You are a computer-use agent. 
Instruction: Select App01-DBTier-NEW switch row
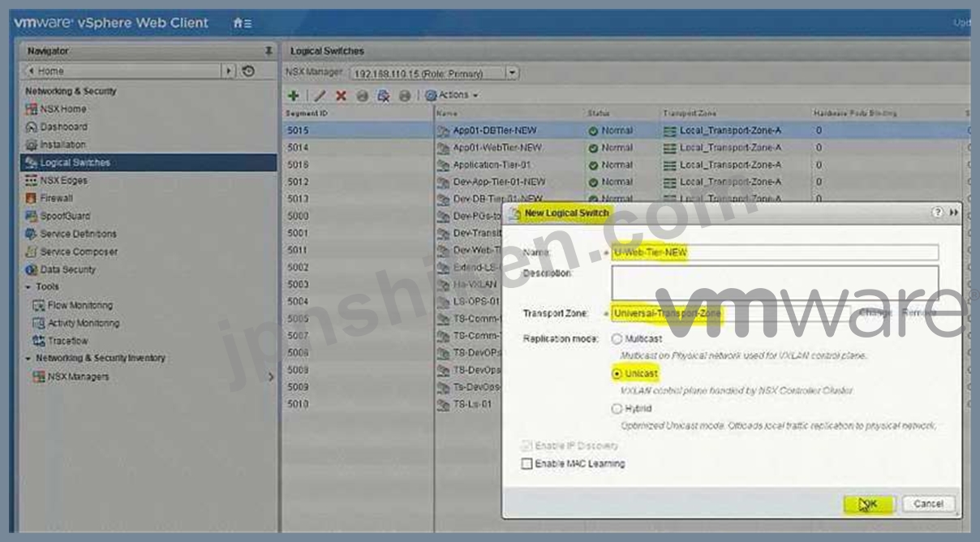point(626,130)
